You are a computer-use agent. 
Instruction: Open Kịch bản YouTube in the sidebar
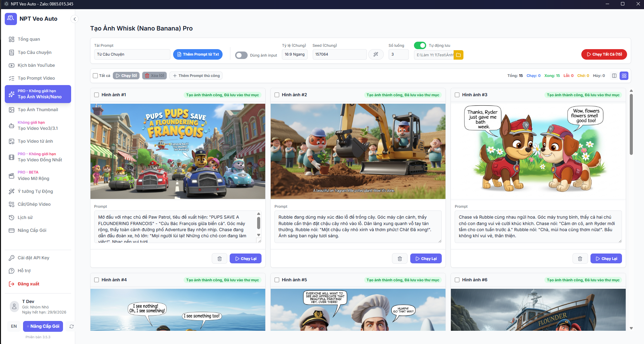[x=36, y=65]
